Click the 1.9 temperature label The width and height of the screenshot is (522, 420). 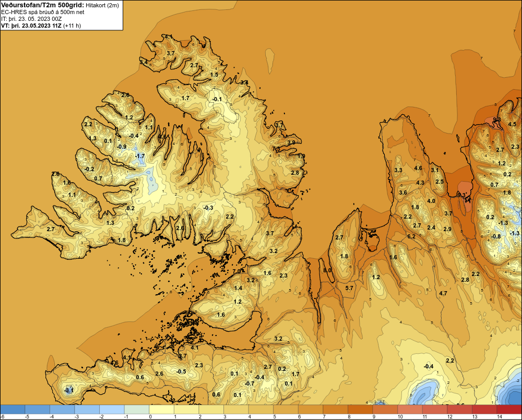pyautogui.click(x=301, y=156)
